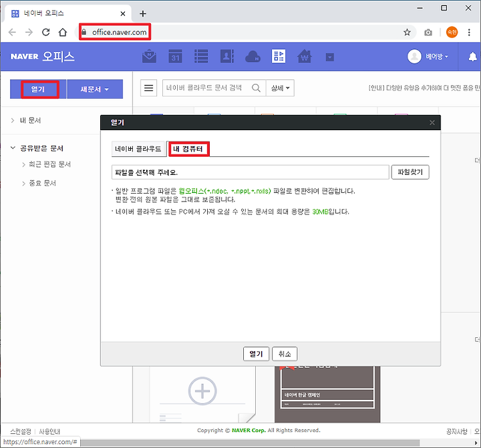Click the NAVER 오피스 logo
The width and height of the screenshot is (481, 448).
(x=42, y=57)
